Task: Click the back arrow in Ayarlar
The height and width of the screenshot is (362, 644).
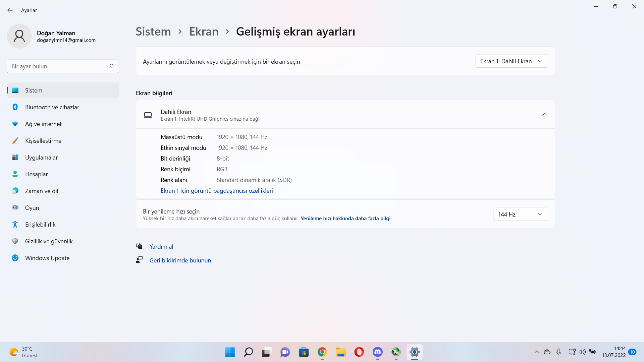Action: pyautogui.click(x=10, y=10)
